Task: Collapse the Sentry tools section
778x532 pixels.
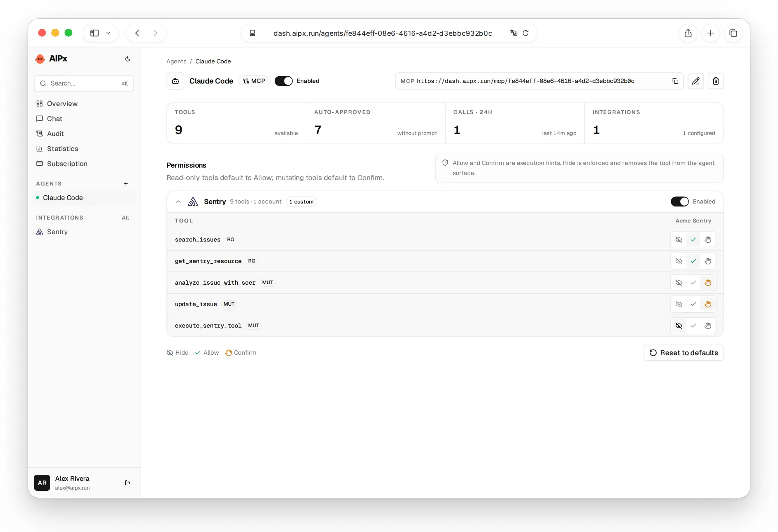Action: pos(178,201)
